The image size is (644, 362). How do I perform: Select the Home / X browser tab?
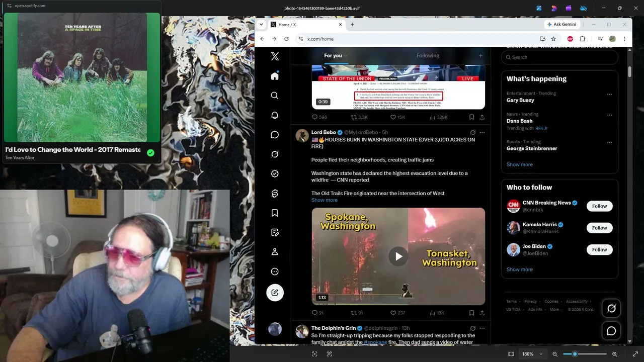306,25
